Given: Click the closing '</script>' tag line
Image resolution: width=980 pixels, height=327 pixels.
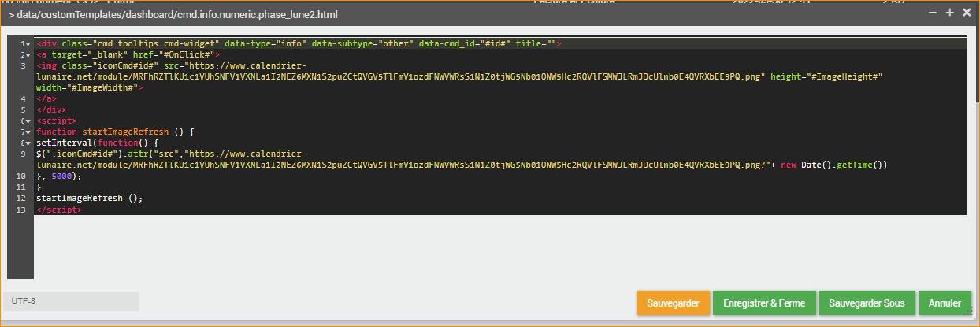Looking at the screenshot, I should 59,210.
